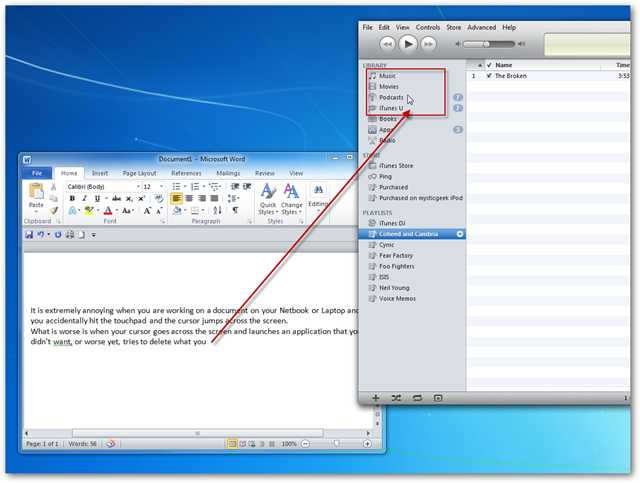Viewport: 640px width, 483px height.
Task: Click the Increase Indent icon in Word
Action: [x=247, y=187]
